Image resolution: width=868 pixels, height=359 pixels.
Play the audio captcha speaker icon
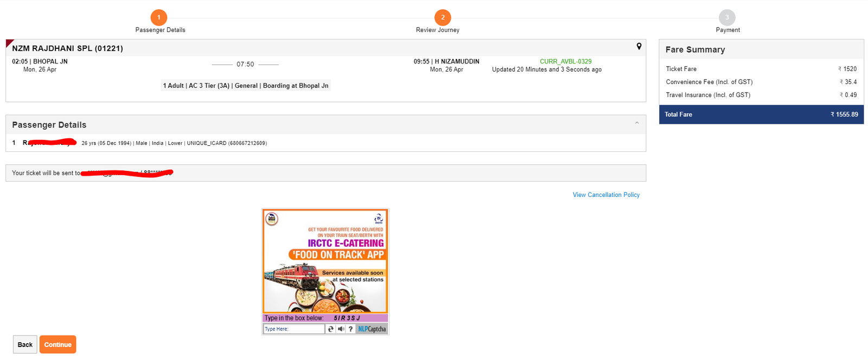(x=341, y=329)
